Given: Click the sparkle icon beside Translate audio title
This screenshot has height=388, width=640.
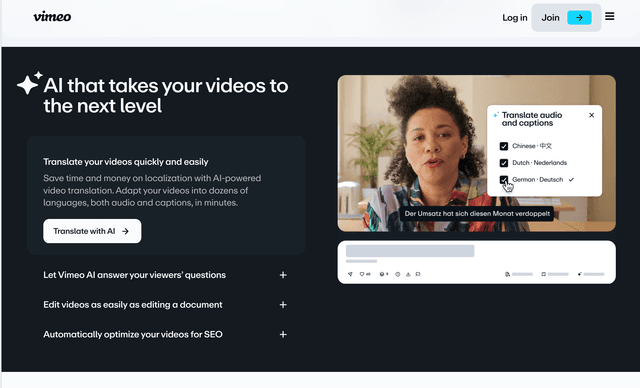Looking at the screenshot, I should click(496, 115).
